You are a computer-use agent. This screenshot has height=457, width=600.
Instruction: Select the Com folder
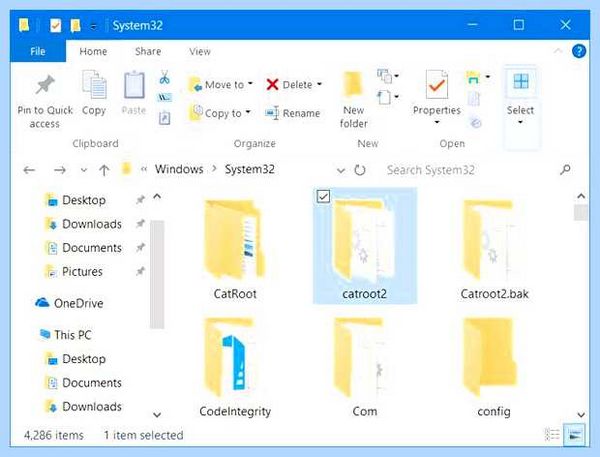point(364,367)
